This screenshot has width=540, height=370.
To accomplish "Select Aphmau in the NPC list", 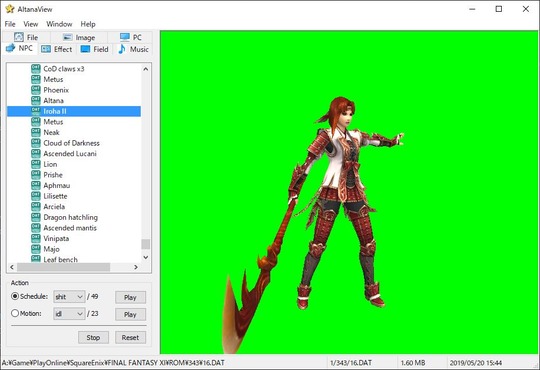I will tap(56, 185).
